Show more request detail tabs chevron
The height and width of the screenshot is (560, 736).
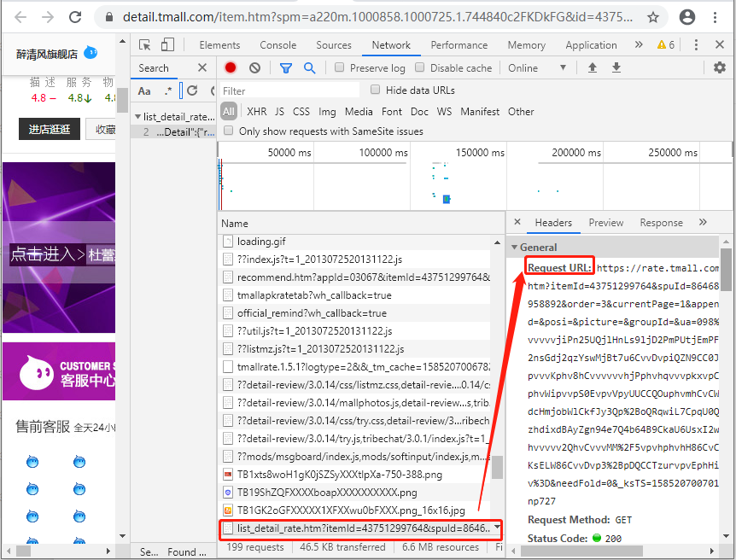[703, 222]
